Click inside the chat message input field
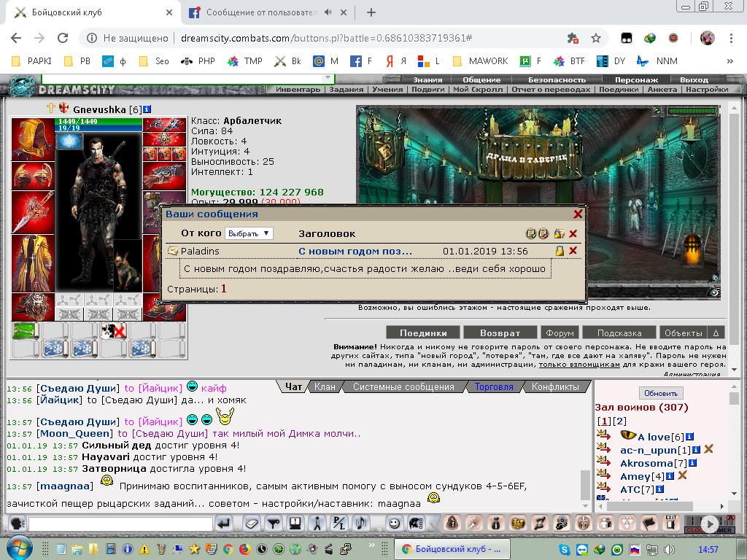The width and height of the screenshot is (747, 560). tap(120, 524)
